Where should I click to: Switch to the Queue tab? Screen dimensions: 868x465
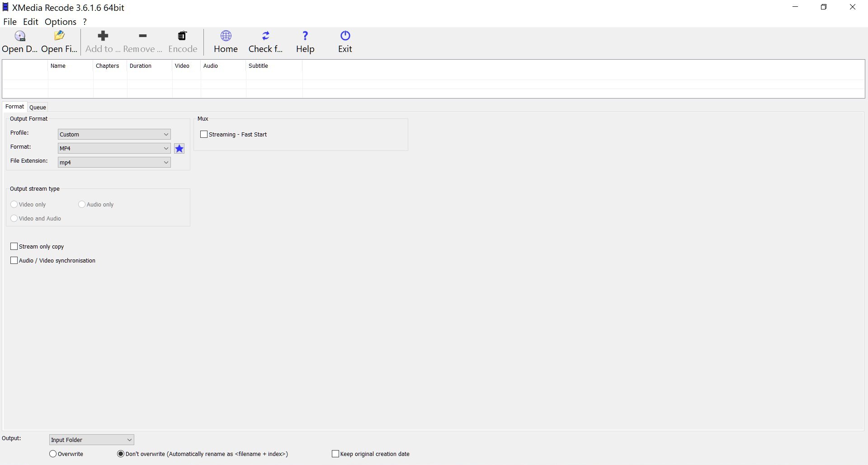(38, 107)
